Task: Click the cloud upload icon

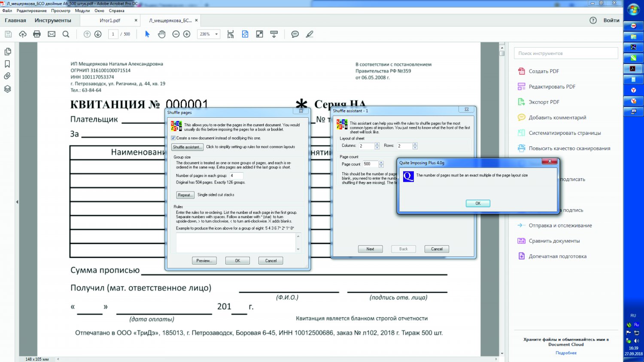Action: tap(23, 34)
